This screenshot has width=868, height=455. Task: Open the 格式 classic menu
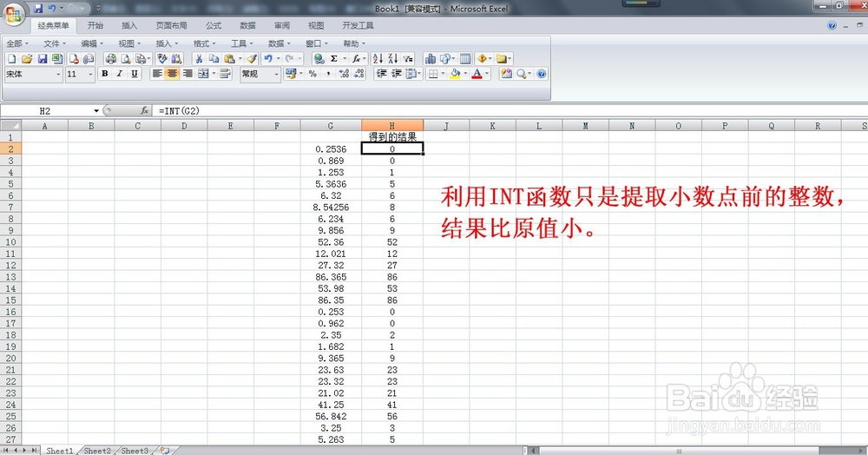coord(204,43)
